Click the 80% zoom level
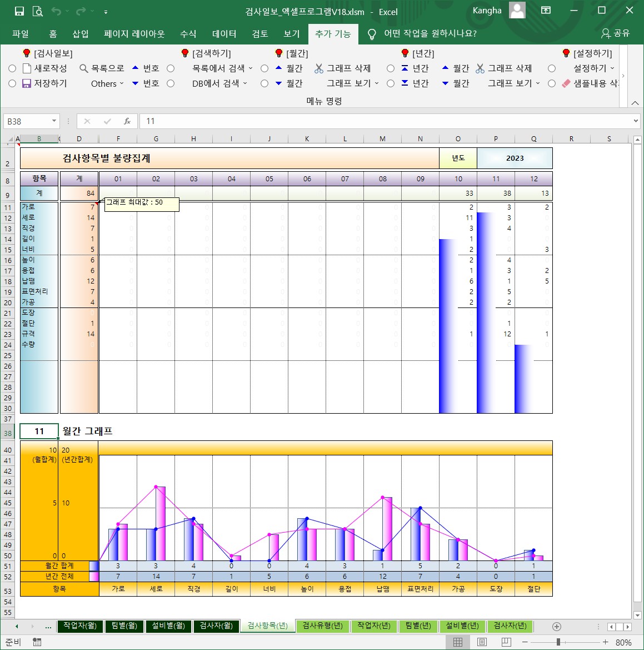 [x=623, y=643]
